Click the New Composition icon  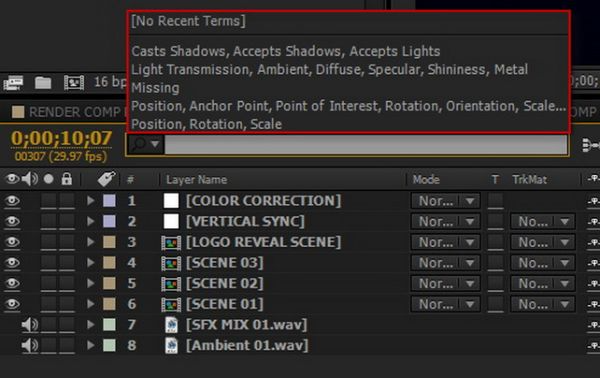coord(74,83)
